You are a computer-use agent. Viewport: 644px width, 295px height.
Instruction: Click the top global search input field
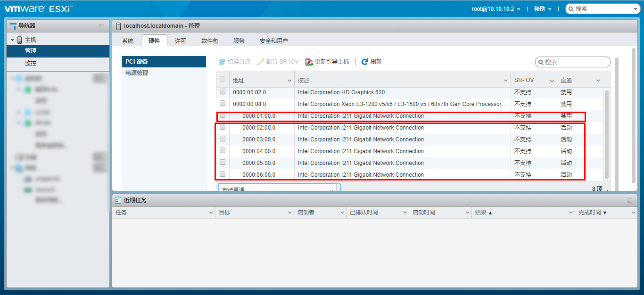point(603,9)
